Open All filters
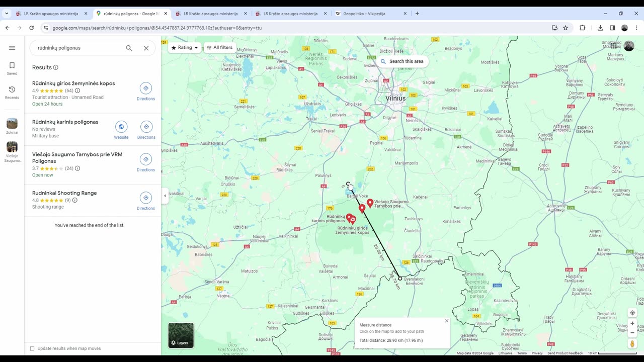The width and height of the screenshot is (644, 362). (x=219, y=48)
